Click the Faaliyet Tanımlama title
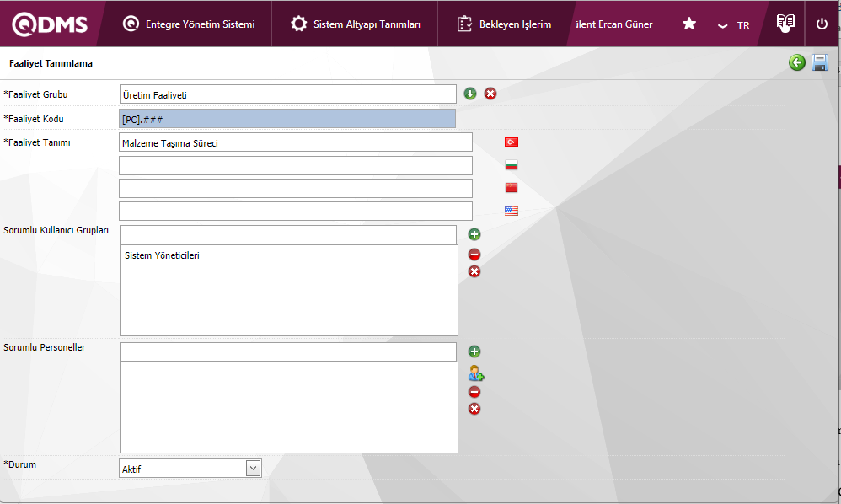Image resolution: width=841 pixels, height=504 pixels. [x=51, y=63]
